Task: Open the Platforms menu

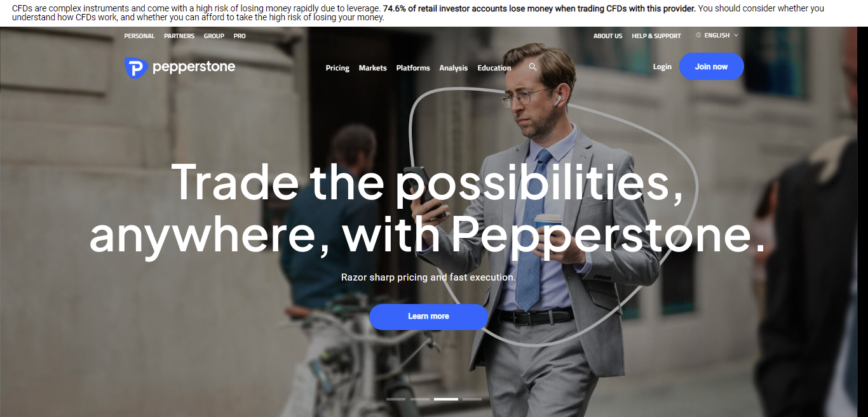Action: point(413,68)
